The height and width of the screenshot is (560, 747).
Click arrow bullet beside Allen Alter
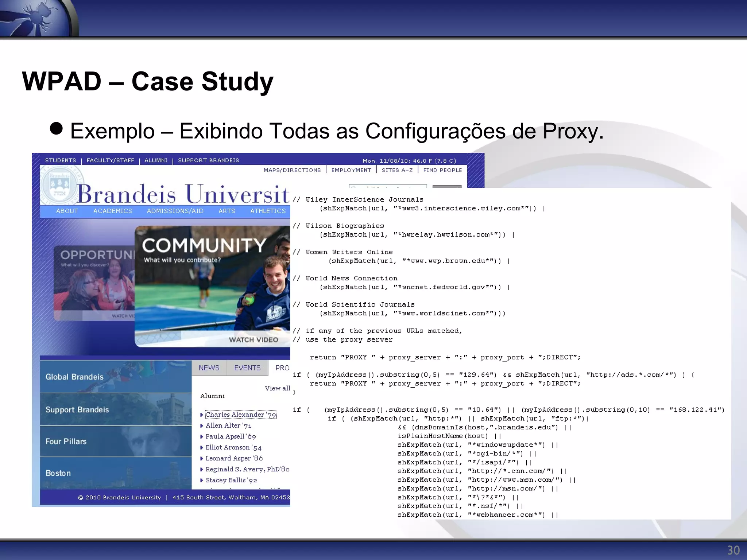click(x=202, y=426)
